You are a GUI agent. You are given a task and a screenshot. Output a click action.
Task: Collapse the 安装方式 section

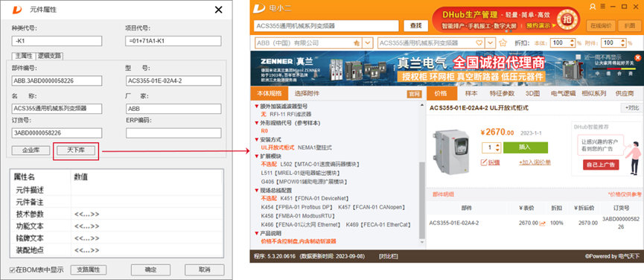pyautogui.click(x=257, y=139)
